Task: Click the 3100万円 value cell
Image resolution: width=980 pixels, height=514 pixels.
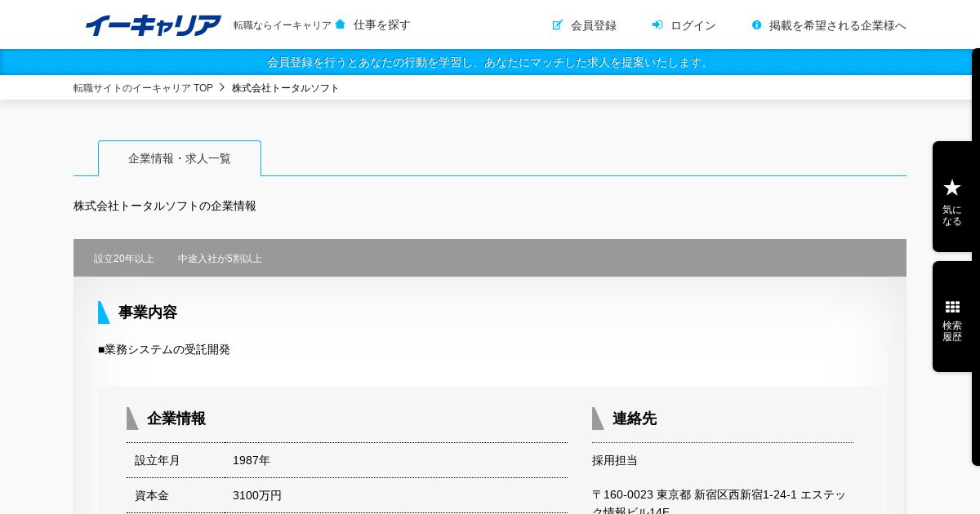Action: tap(396, 495)
